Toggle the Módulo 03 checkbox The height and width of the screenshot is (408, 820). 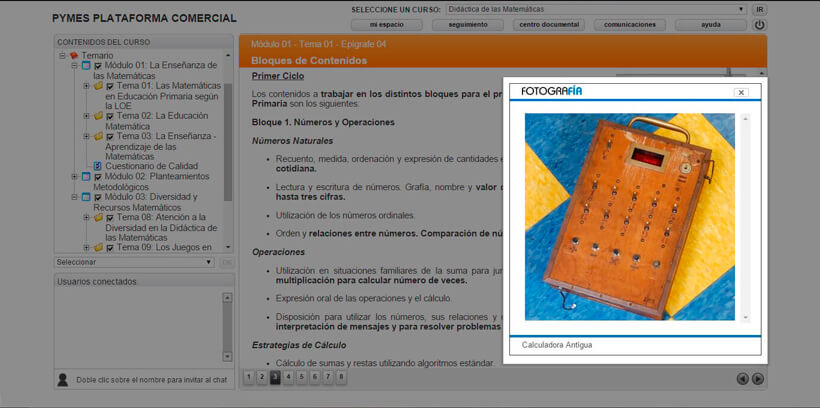[x=98, y=198]
